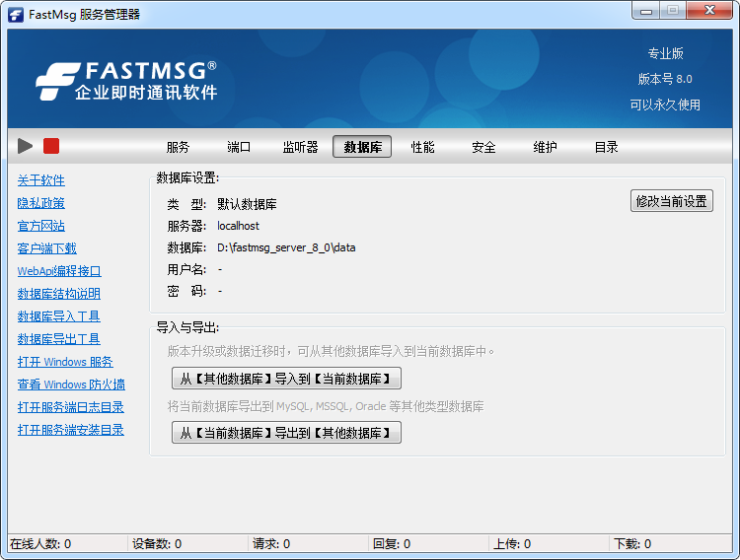Viewport: 740px width, 560px height.
Task: Click the 默认数据库 type value
Action: (247, 204)
